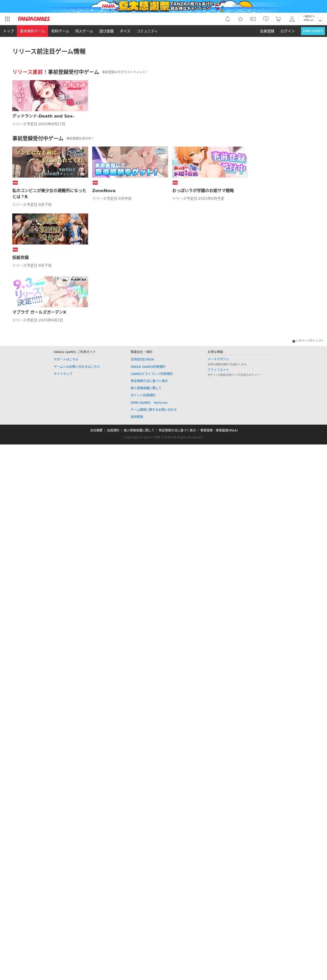The height and width of the screenshot is (980, 327).
Task: Click 特定商取引法に基づく表示 in bottom black bar
Action: click(x=178, y=431)
